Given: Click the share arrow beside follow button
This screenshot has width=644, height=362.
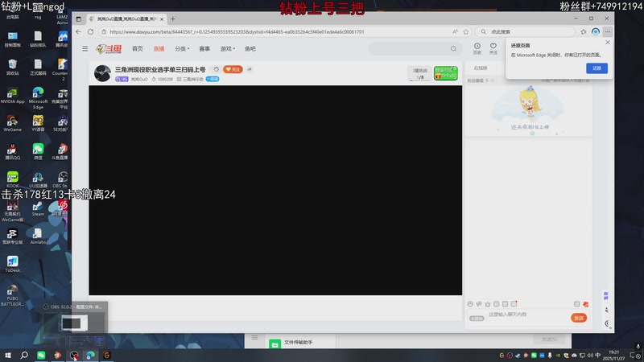Looking at the screenshot, I should (250, 69).
